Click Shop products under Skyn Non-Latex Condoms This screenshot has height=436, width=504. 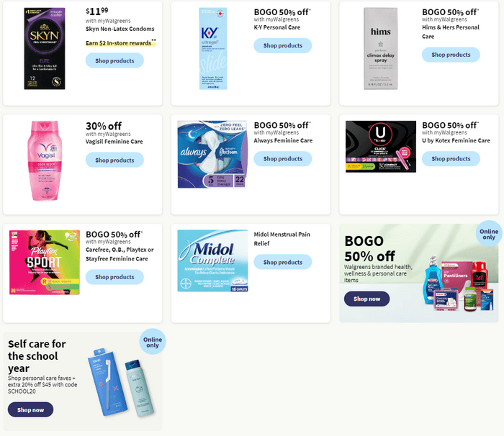(x=114, y=60)
